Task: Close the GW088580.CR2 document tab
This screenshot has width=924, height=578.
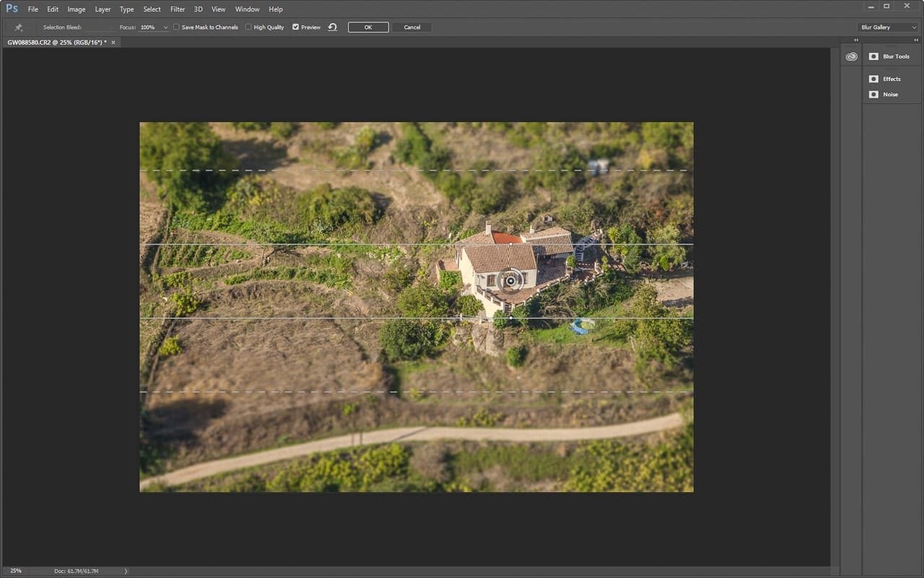Action: 113,43
